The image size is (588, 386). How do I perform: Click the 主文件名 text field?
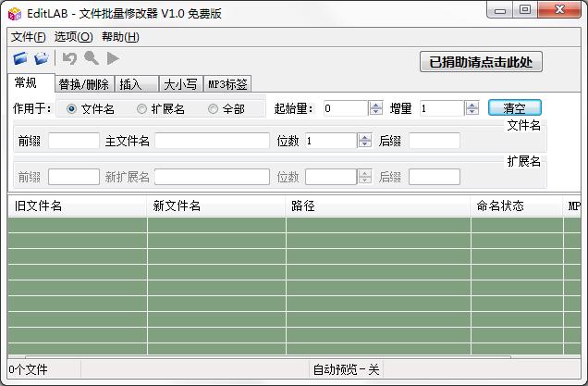(x=212, y=141)
